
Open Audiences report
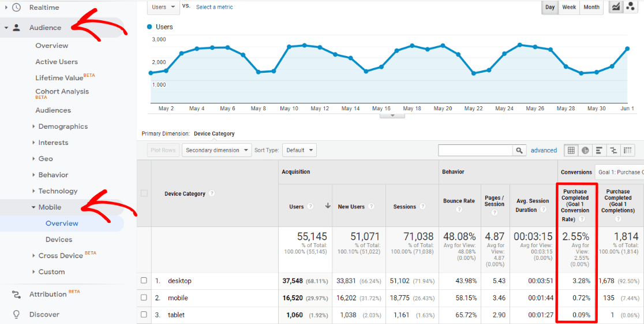[53, 110]
